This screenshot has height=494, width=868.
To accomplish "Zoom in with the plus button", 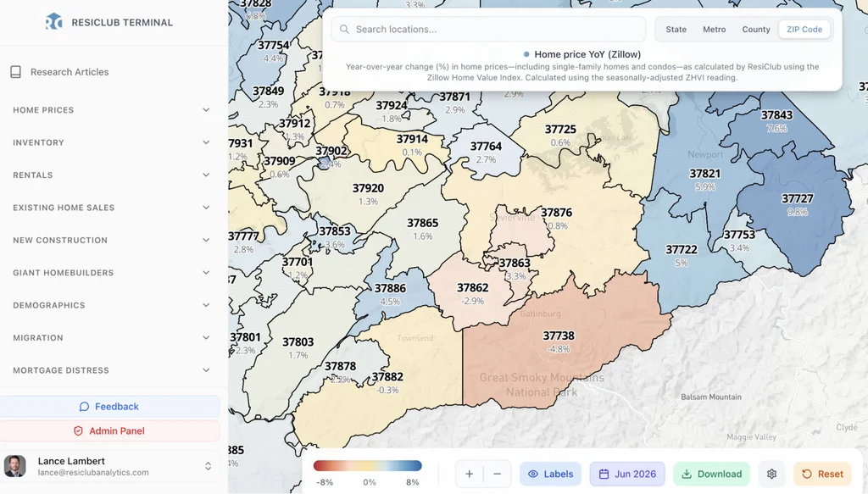I will [x=470, y=474].
